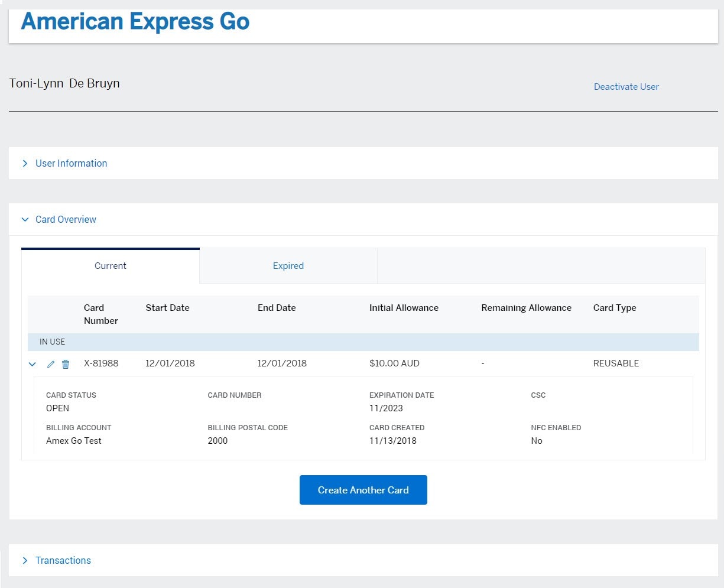
Task: Click the Card Number column header
Action: click(x=100, y=314)
